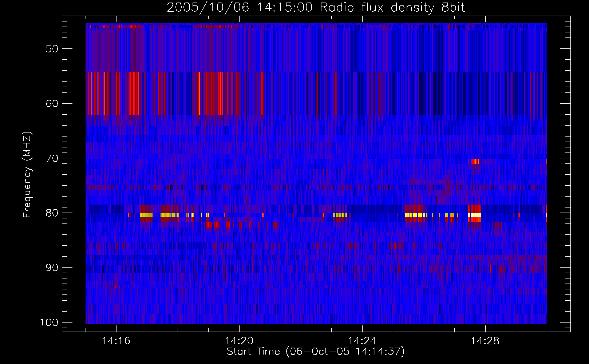Click the small red burst at 70 MHz near 14:28
Screen dimensions: 589x364
point(474,162)
